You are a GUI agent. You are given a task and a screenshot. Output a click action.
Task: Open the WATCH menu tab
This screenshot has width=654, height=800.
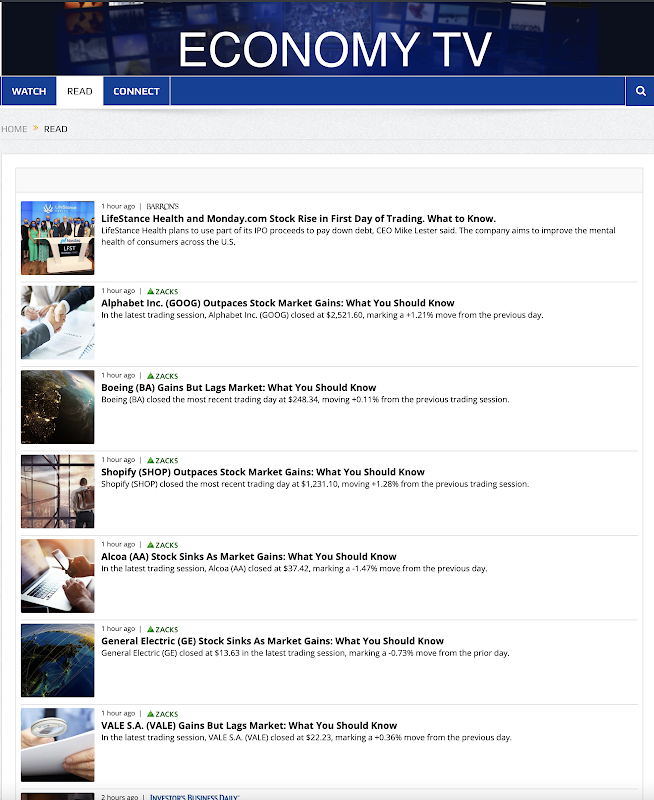click(29, 91)
